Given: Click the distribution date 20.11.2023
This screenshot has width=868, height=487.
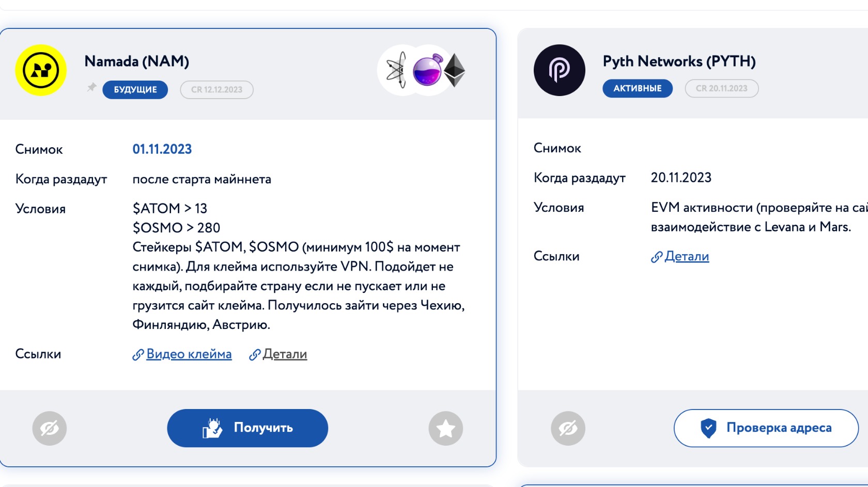Looking at the screenshot, I should [681, 178].
